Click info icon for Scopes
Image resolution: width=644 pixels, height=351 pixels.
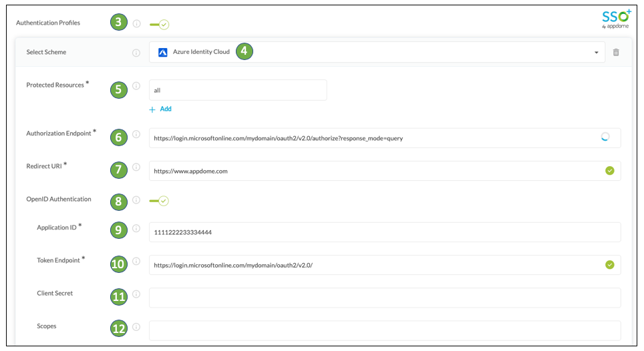136,327
